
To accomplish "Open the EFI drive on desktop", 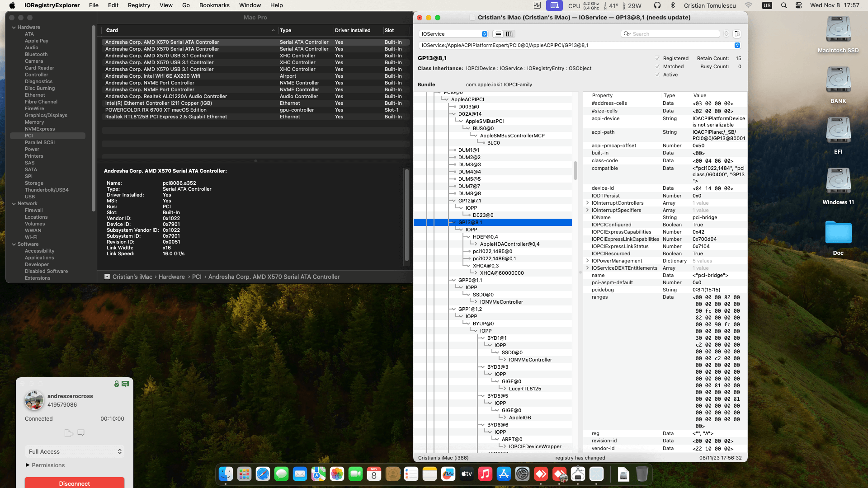I will coord(838,136).
